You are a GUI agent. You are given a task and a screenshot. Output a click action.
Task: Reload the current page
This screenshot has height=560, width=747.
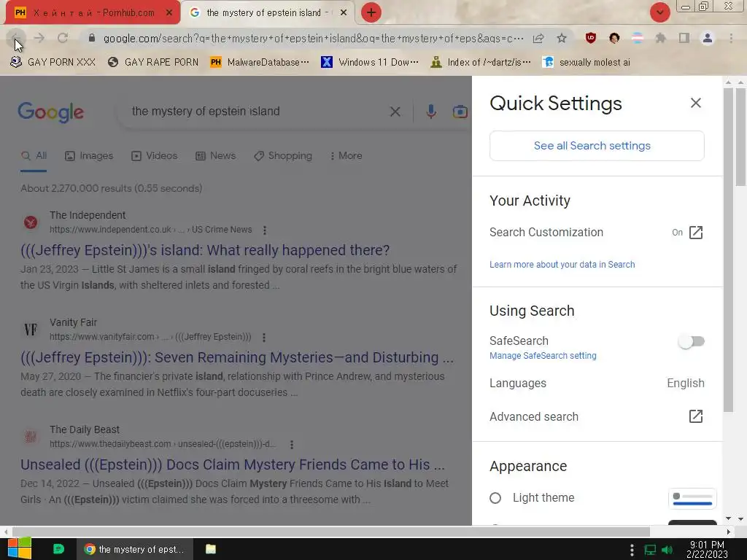coord(63,38)
